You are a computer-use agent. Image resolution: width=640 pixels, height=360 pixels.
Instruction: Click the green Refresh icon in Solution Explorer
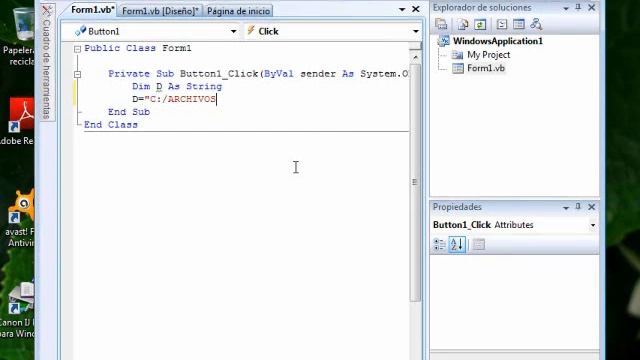480,24
